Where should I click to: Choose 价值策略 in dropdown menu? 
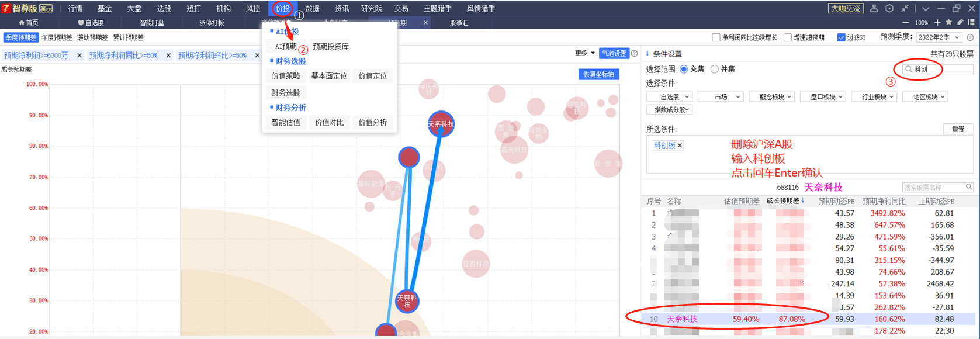[x=286, y=76]
